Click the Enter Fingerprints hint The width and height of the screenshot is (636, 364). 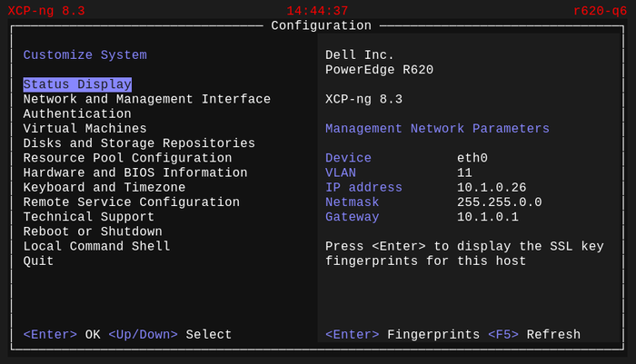click(402, 335)
